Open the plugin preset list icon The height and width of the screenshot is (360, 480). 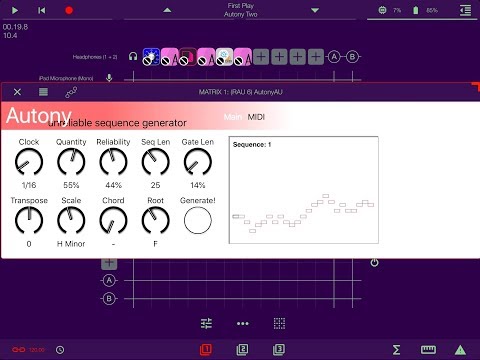[43, 92]
